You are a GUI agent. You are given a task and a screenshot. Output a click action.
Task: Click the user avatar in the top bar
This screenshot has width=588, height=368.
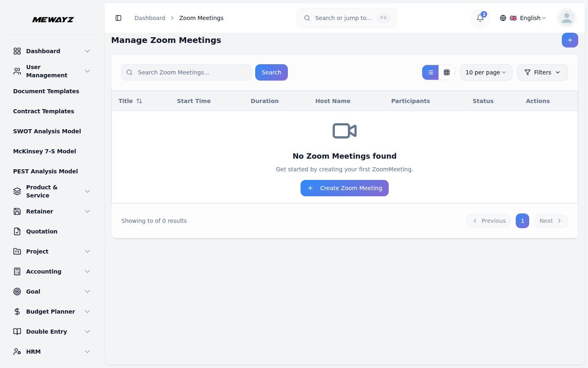point(566,18)
